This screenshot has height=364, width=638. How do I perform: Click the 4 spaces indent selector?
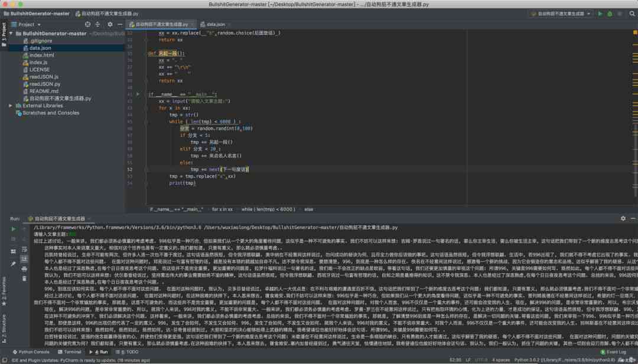[x=500, y=360]
